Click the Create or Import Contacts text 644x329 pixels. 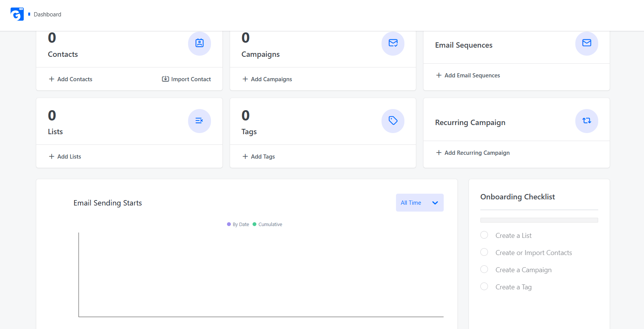point(534,253)
